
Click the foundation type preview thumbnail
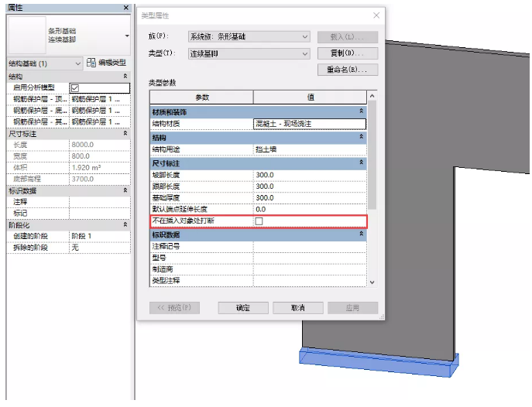coord(27,36)
